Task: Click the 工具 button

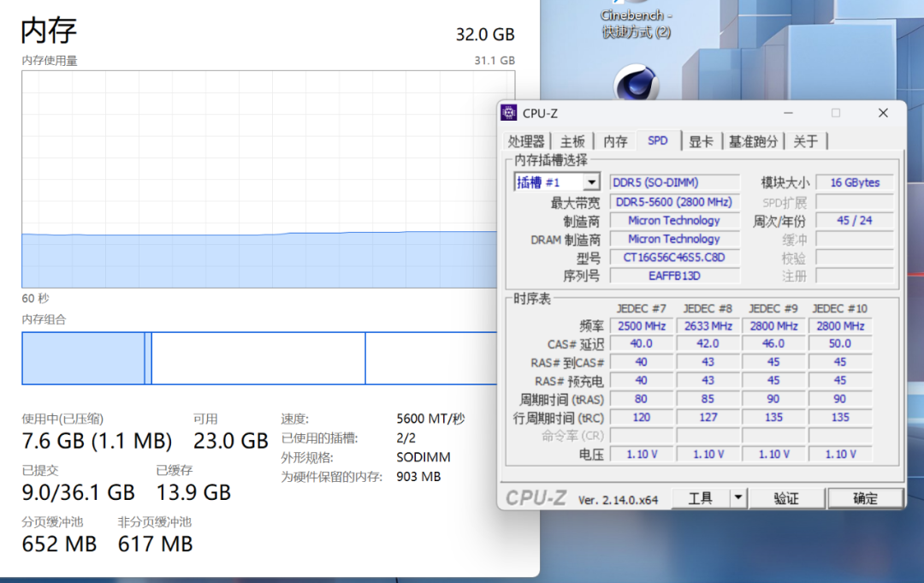Action: click(701, 498)
